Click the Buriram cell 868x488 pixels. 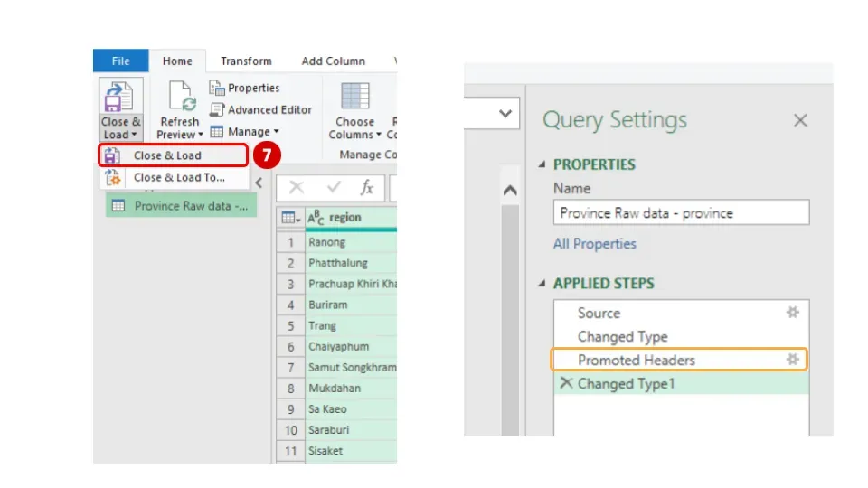[351, 305]
